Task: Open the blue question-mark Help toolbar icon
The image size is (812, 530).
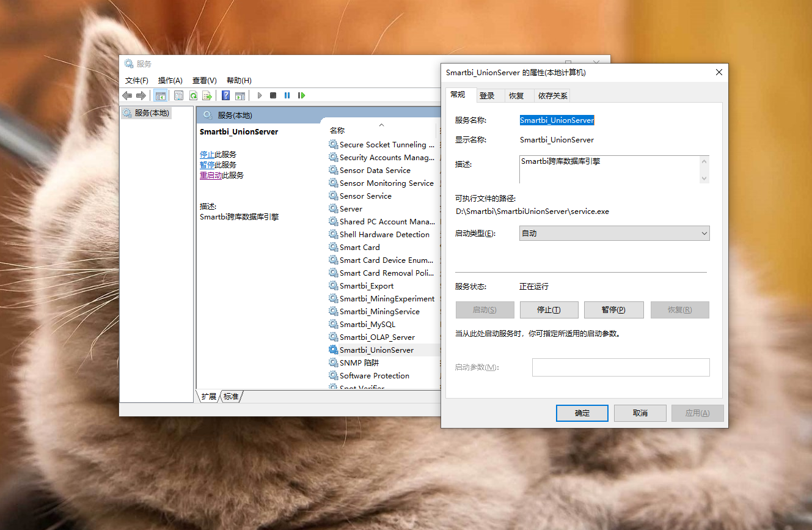Action: point(225,95)
